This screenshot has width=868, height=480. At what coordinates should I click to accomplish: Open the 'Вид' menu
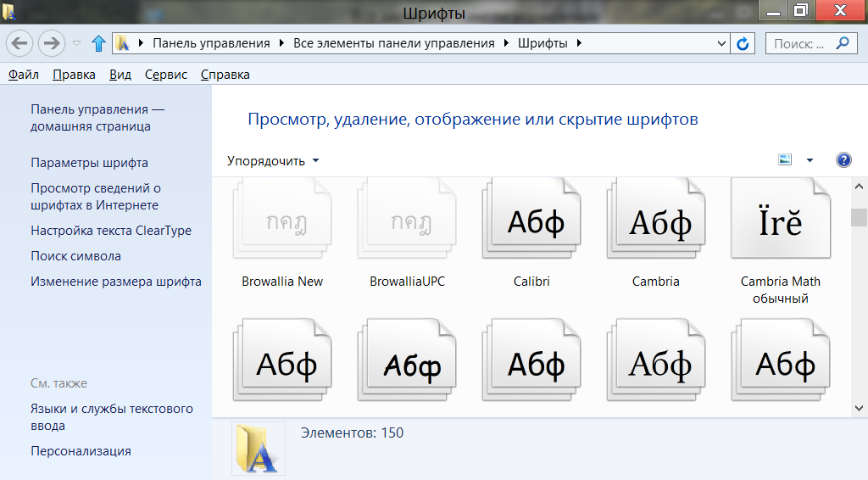tap(120, 74)
